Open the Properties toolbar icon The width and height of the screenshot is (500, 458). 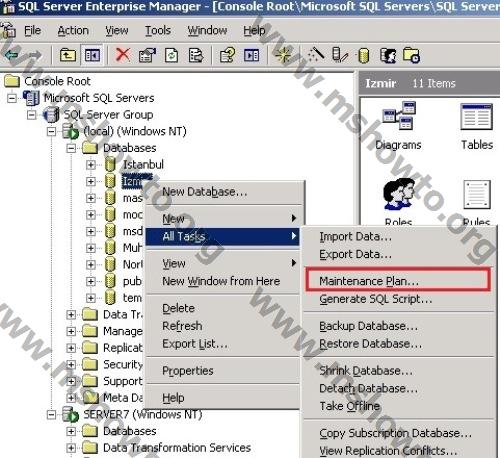click(x=147, y=55)
